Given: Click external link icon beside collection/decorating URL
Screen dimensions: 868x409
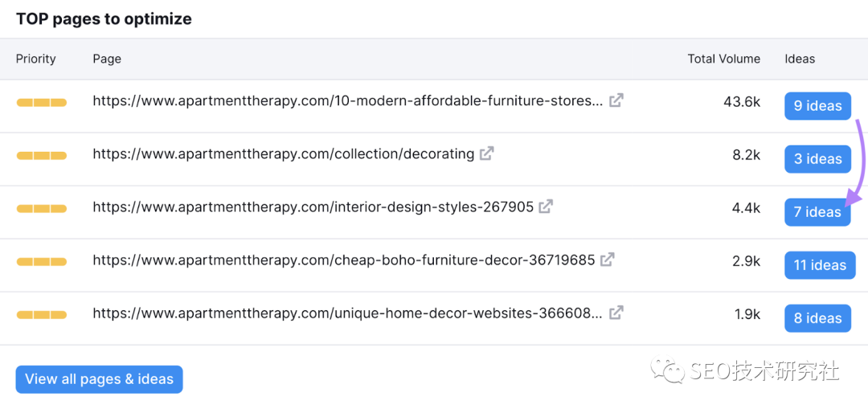Looking at the screenshot, I should pos(486,154).
